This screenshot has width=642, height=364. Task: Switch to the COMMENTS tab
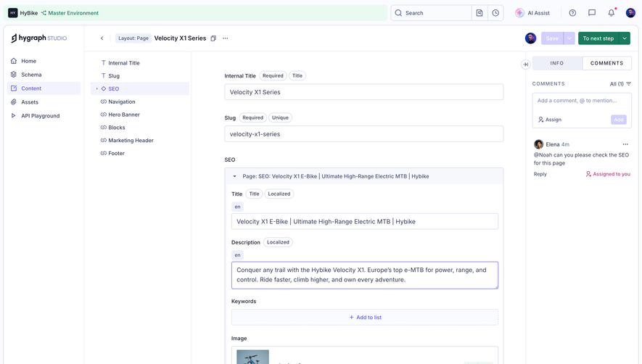click(x=606, y=63)
